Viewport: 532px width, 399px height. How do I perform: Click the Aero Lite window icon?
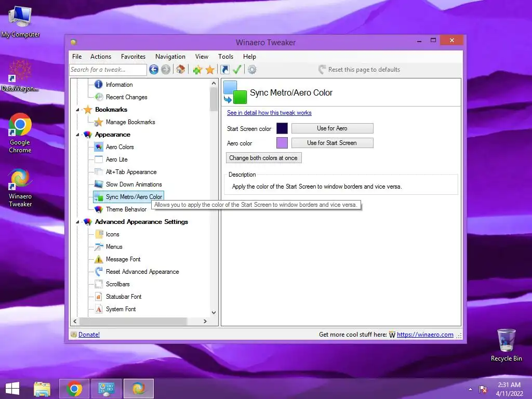point(99,159)
